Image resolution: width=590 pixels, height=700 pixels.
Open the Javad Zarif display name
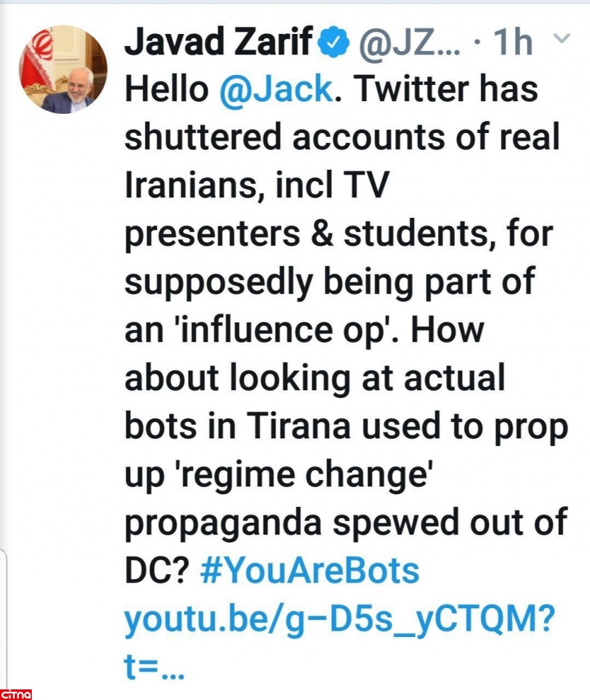tap(218, 42)
